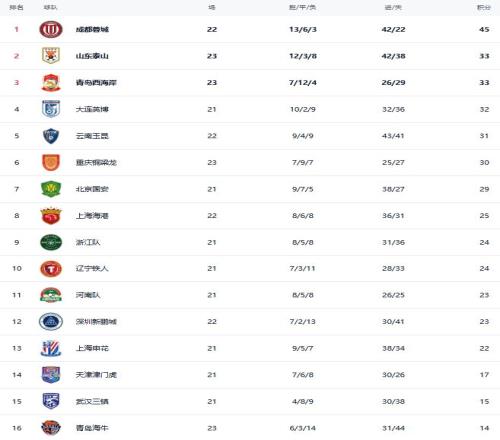This screenshot has width=500, height=440.
Task: Select the points column header
Action: point(484,7)
